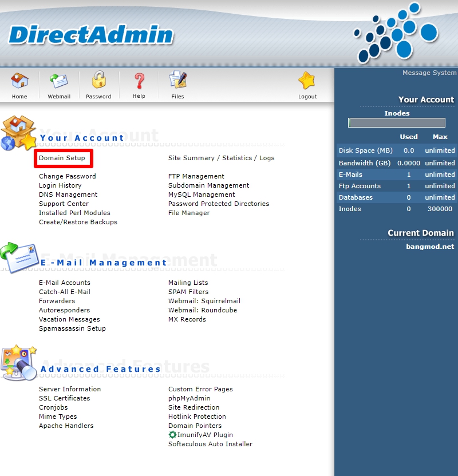Open SSL Certificates
Viewport: 458px width, 476px height.
coord(64,398)
